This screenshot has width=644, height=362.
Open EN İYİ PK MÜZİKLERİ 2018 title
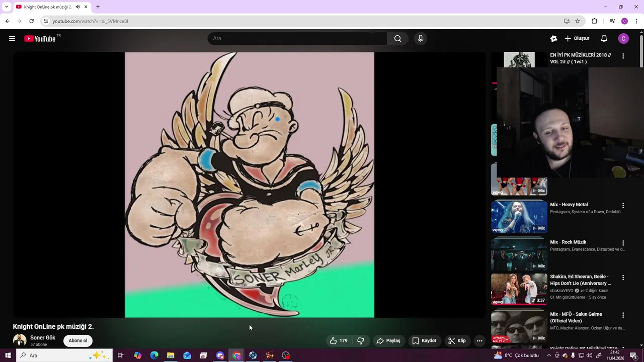pos(581,58)
